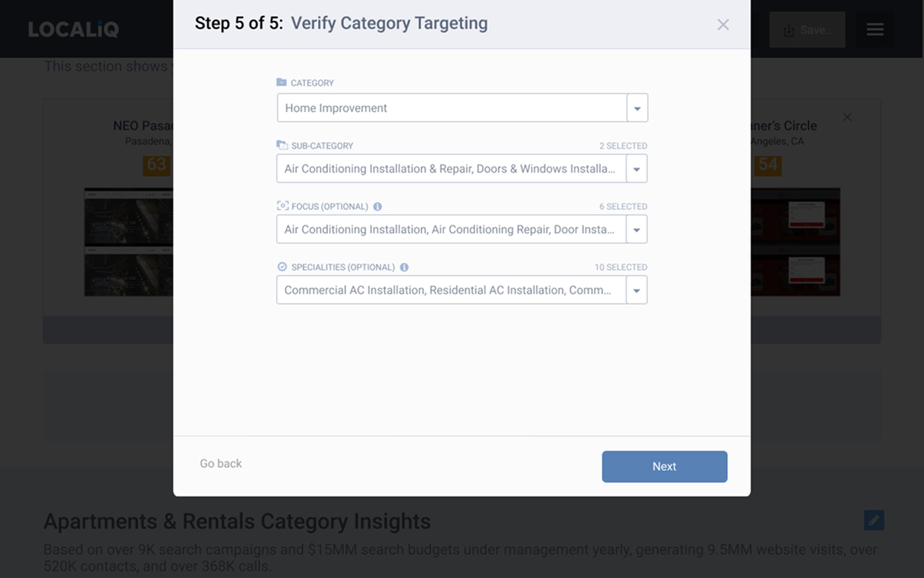
Task: Click the Focus info icon
Action: pyautogui.click(x=378, y=207)
